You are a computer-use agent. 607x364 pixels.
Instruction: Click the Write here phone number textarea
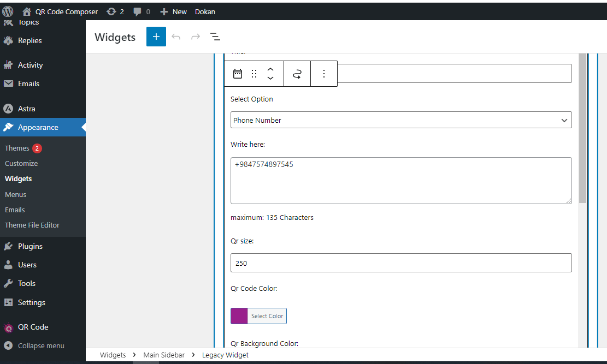pyautogui.click(x=401, y=181)
